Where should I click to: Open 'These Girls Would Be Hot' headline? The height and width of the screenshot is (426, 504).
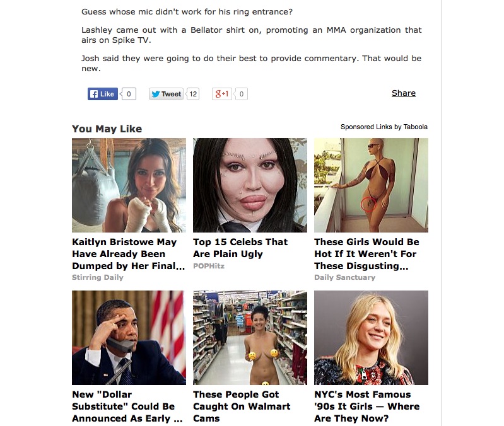click(x=366, y=254)
